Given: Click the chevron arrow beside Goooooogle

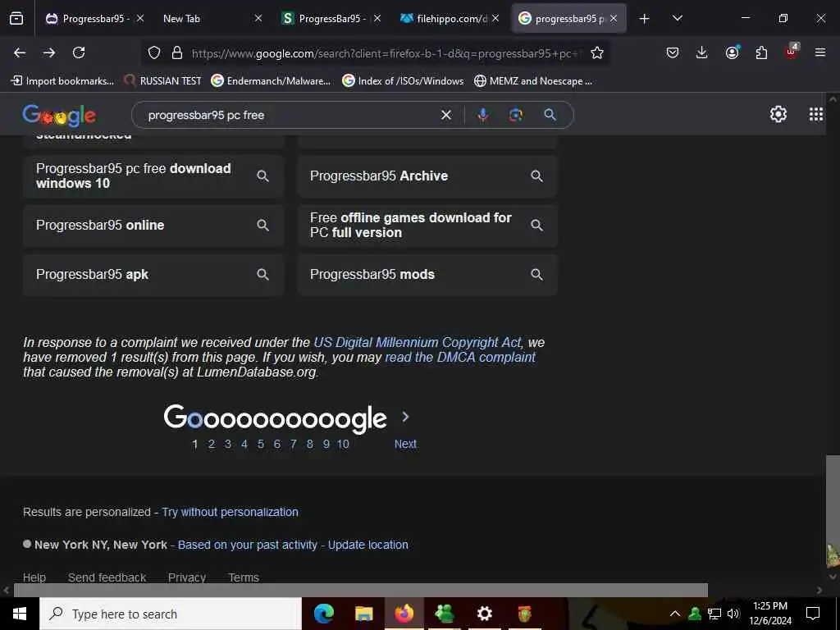Looking at the screenshot, I should [405, 416].
